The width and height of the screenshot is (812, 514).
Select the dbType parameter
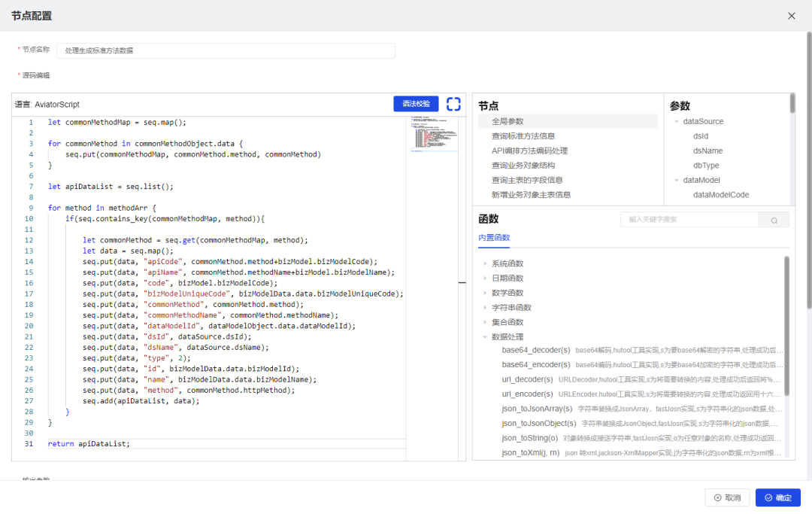tap(706, 166)
